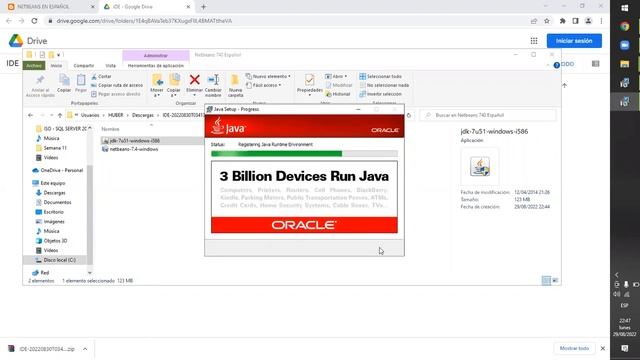Image resolution: width=640 pixels, height=360 pixels.
Task: Click Usuarios in address breadcrumb
Action: pyautogui.click(x=90, y=116)
